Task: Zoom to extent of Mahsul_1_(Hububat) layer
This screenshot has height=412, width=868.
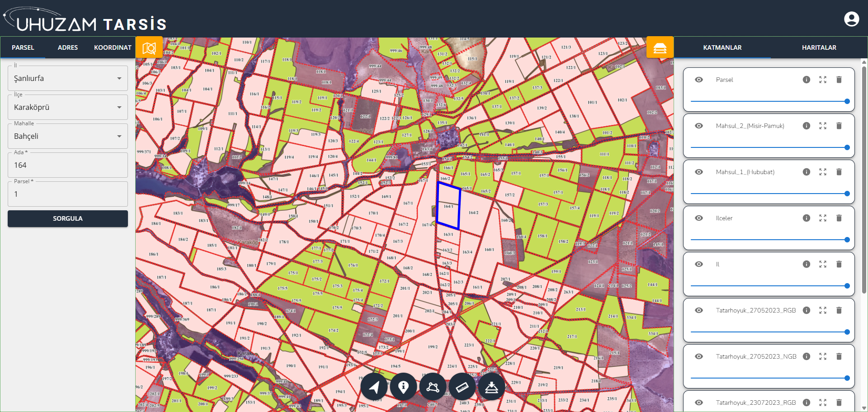Action: [x=823, y=172]
